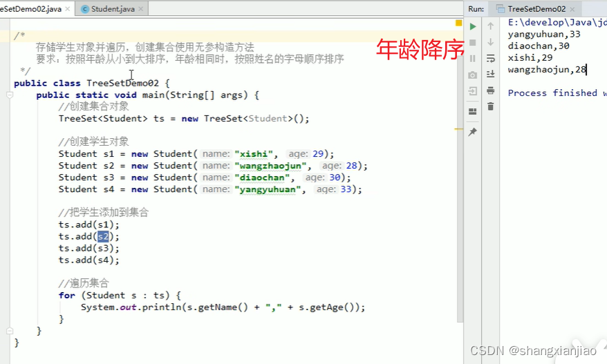Image resolution: width=607 pixels, height=364 pixels.
Task: Click yellow warning indicator atop editor
Action: point(459,23)
